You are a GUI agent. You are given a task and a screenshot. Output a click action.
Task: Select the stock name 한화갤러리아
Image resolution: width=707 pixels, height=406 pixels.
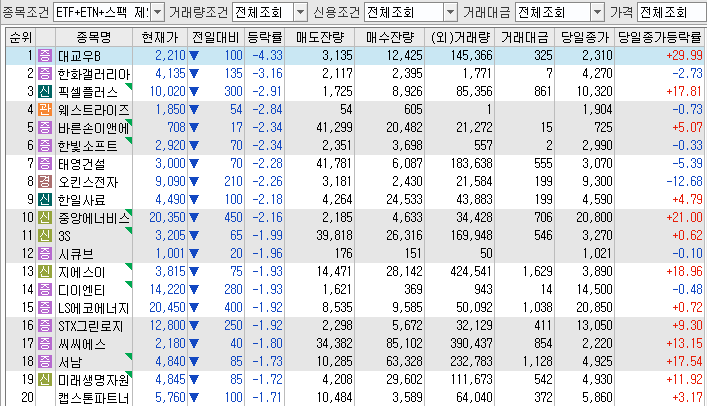coord(94,74)
